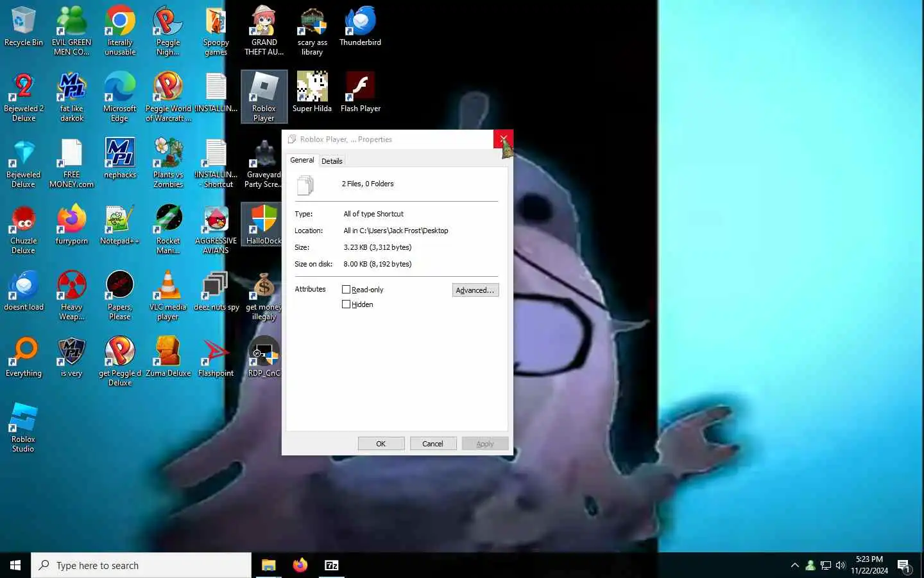Select the Bejeweled 2 Deluxe icon
This screenshot has width=924, height=578.
click(23, 96)
